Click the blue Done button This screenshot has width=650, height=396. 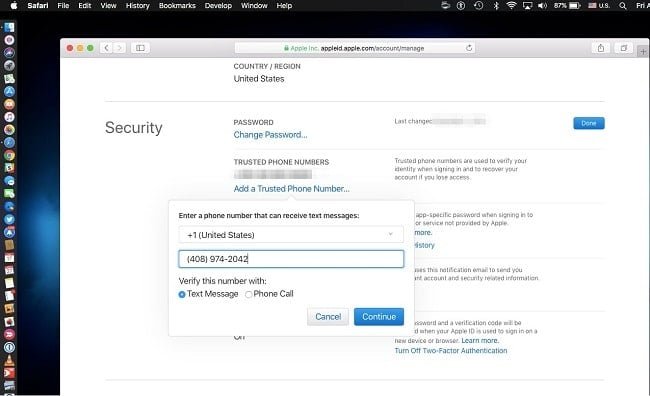(x=589, y=123)
